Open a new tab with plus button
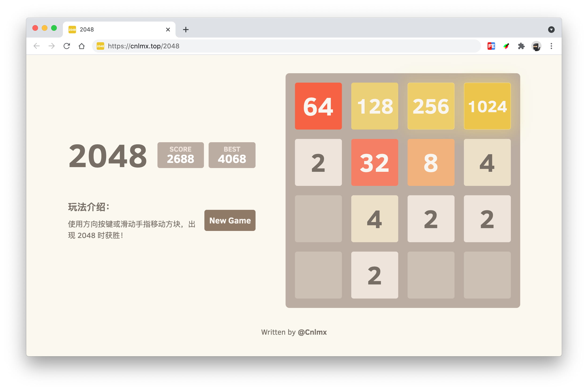This screenshot has height=391, width=588. coord(186,30)
